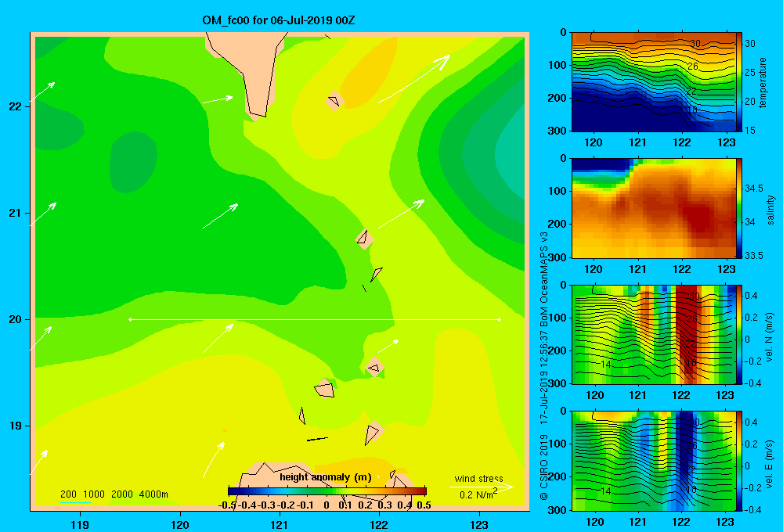Click longitude label 122 below the main map

[x=379, y=524]
